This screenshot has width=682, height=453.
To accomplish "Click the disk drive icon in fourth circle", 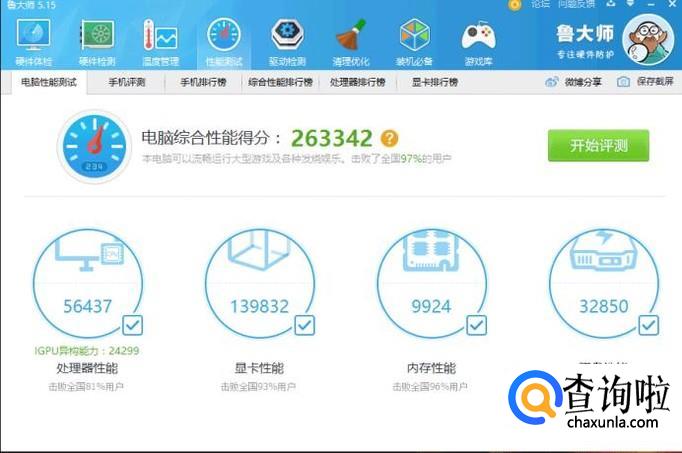I will click(x=603, y=250).
